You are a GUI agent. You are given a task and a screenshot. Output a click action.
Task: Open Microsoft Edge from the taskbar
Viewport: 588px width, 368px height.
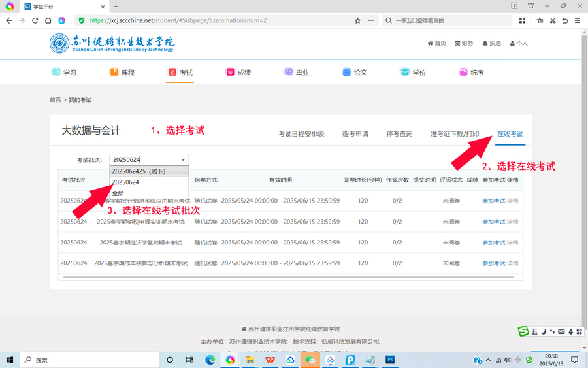point(210,360)
